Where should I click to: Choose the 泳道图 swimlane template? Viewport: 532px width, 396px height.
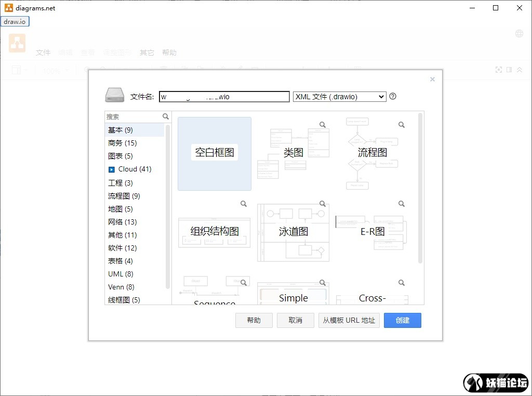(x=293, y=232)
